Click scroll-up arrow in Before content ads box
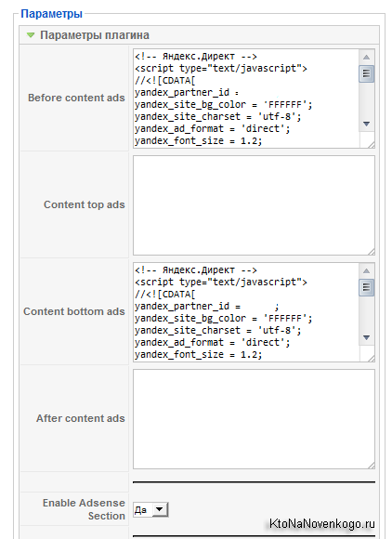The height and width of the screenshot is (539, 392). [366, 57]
